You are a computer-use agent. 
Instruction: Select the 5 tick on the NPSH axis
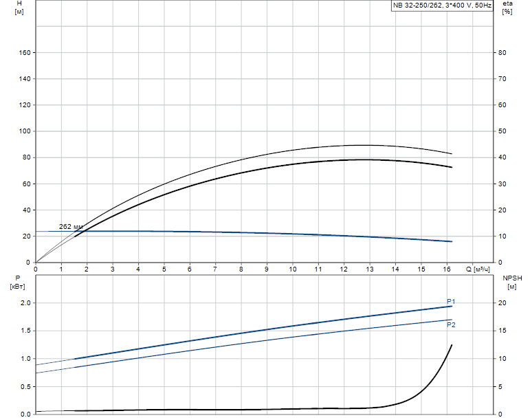500,386
